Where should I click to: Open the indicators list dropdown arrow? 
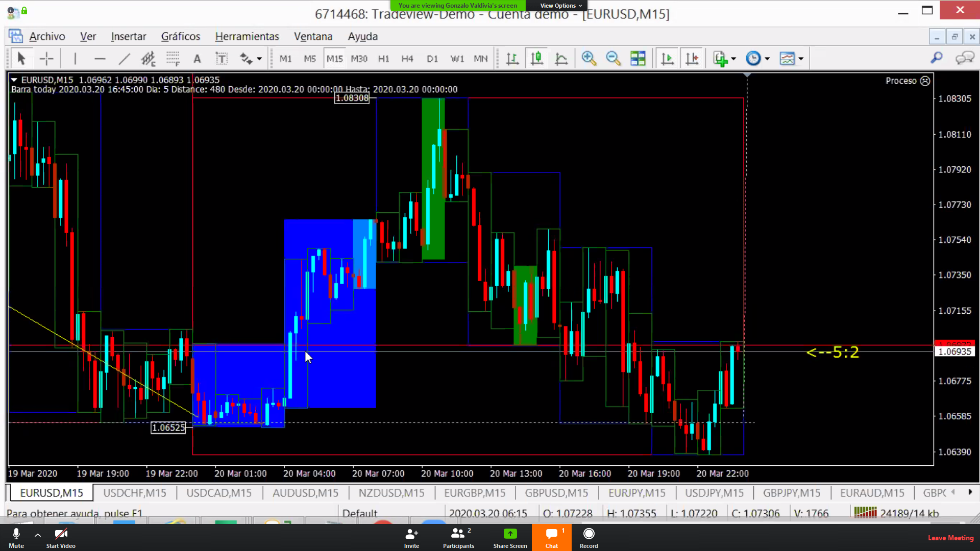[x=733, y=59]
